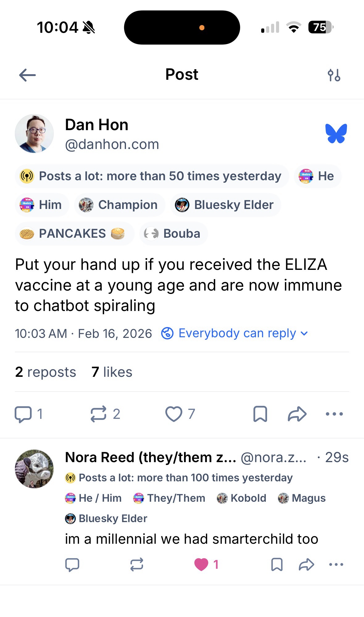Open Nora Reed's profile avatar
This screenshot has width=364, height=617.
click(x=34, y=469)
